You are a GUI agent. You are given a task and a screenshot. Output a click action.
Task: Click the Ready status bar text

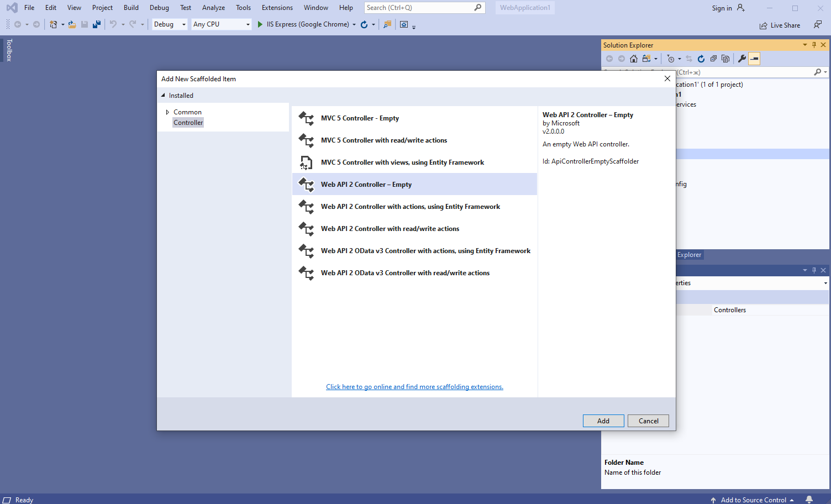[24, 500]
